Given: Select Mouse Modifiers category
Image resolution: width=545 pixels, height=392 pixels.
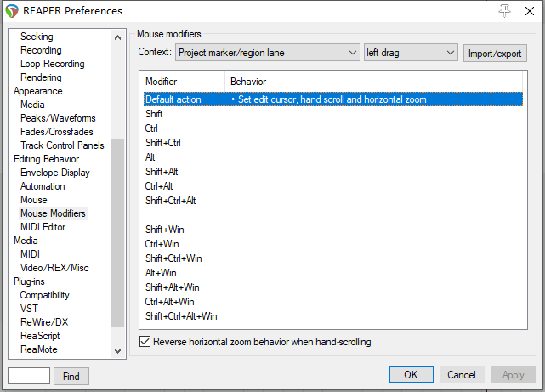Looking at the screenshot, I should [53, 213].
